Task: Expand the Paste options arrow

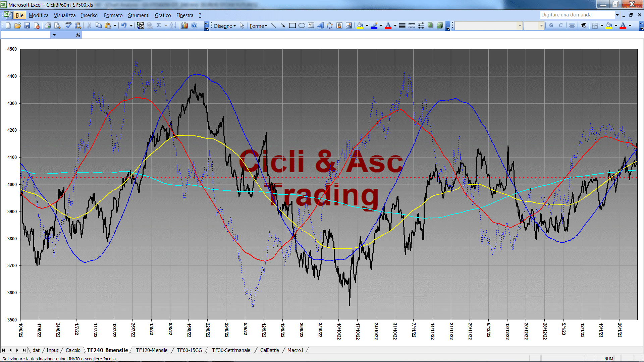Action: [115, 25]
